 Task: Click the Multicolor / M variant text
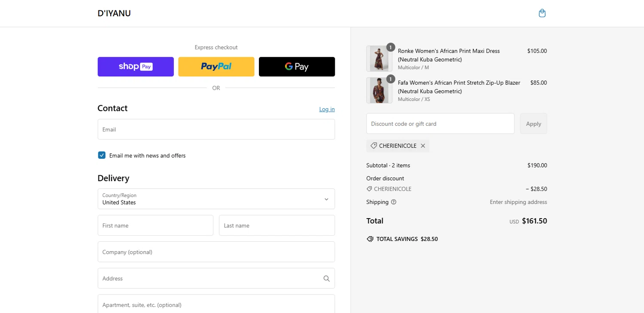(413, 67)
